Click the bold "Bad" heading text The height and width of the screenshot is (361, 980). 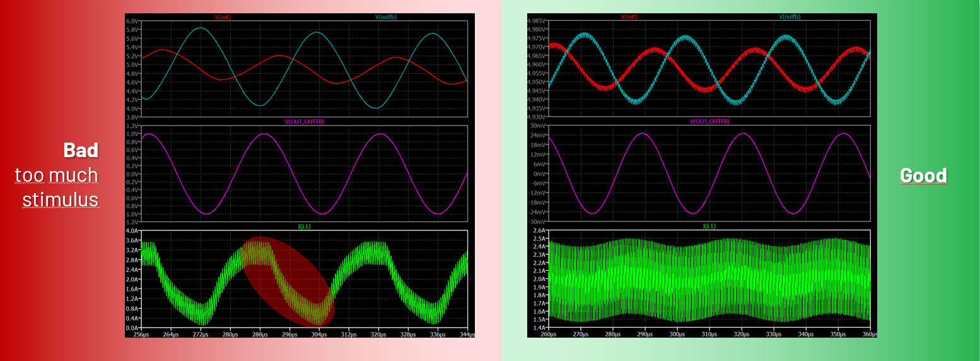(x=81, y=150)
